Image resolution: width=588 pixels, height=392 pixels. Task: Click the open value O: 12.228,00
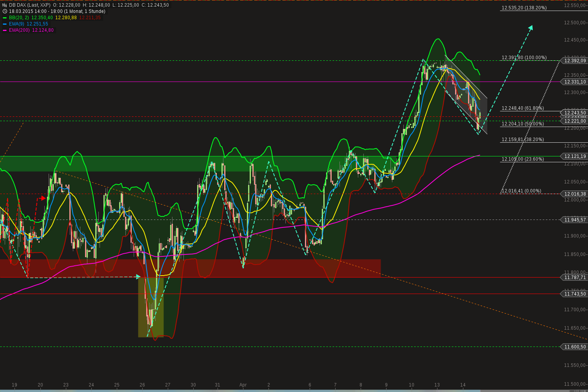click(67, 5)
